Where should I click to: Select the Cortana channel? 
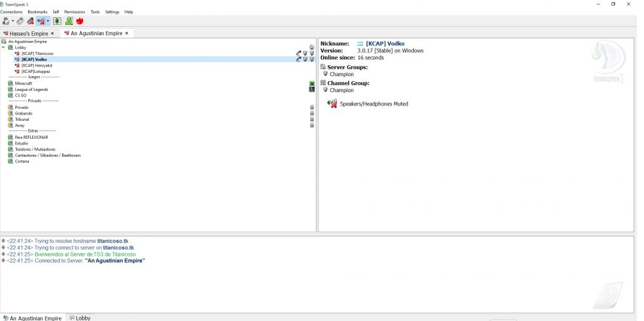[x=22, y=161]
